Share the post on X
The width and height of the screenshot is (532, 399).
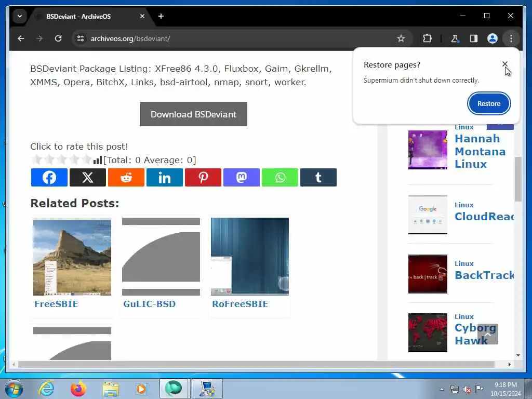87,178
